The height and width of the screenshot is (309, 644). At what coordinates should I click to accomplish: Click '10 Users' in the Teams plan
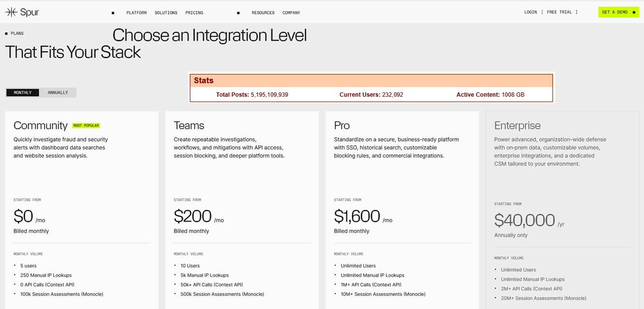pos(190,266)
